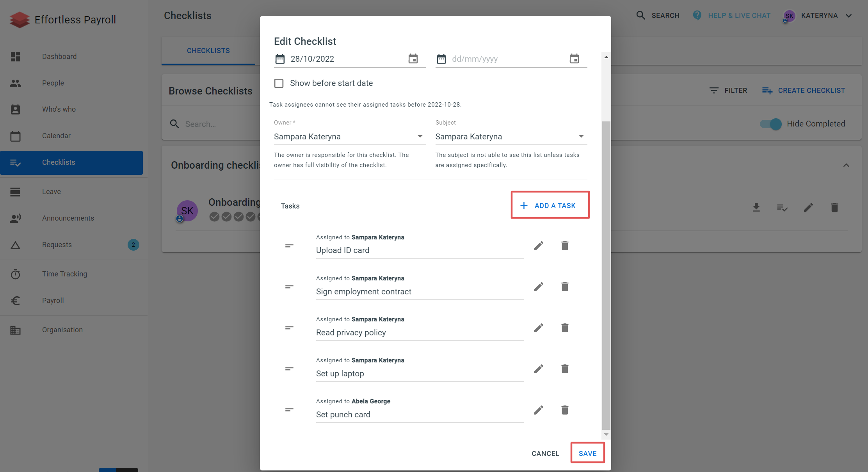
Task: Download the Onboarding checklist
Action: (x=756, y=207)
